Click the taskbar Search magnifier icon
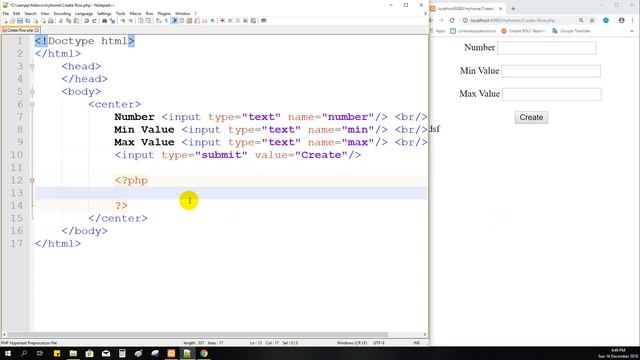Image resolution: width=640 pixels, height=360 pixels. 24,353
